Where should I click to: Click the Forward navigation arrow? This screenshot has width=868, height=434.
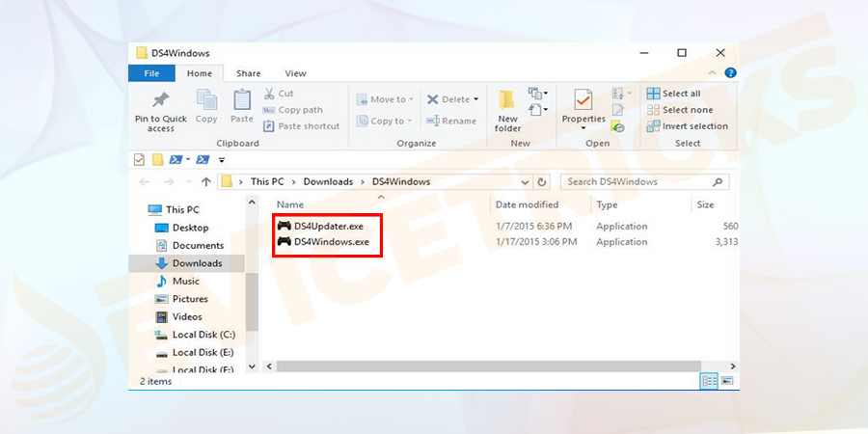(170, 181)
